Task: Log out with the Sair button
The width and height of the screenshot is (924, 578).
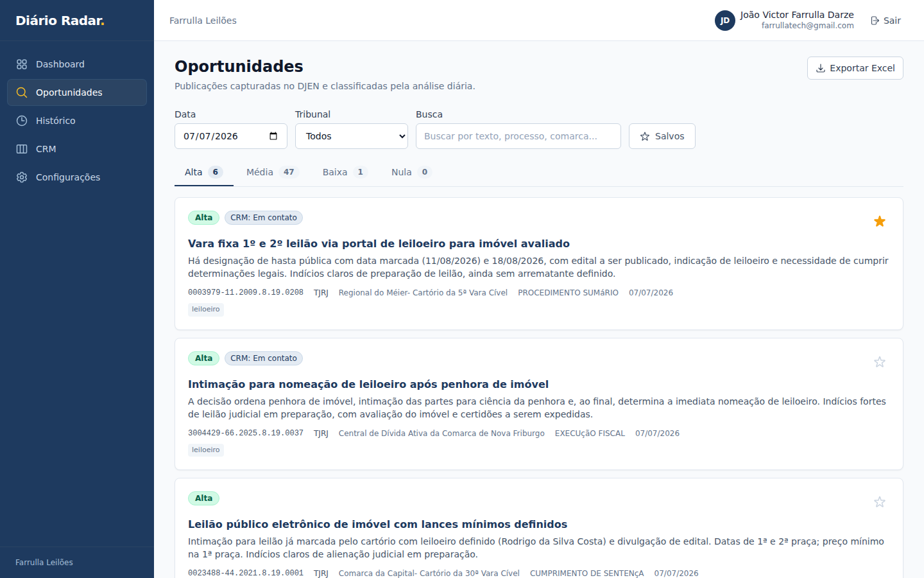Action: pyautogui.click(x=886, y=21)
